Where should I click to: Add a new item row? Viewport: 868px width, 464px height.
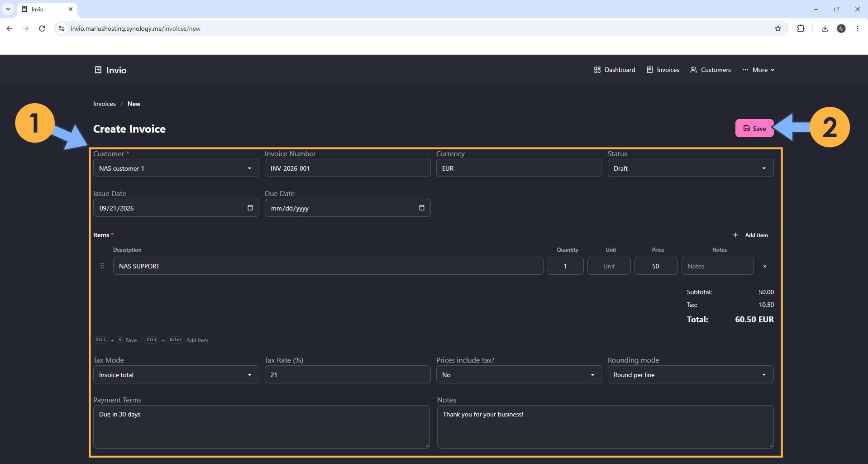(x=750, y=235)
